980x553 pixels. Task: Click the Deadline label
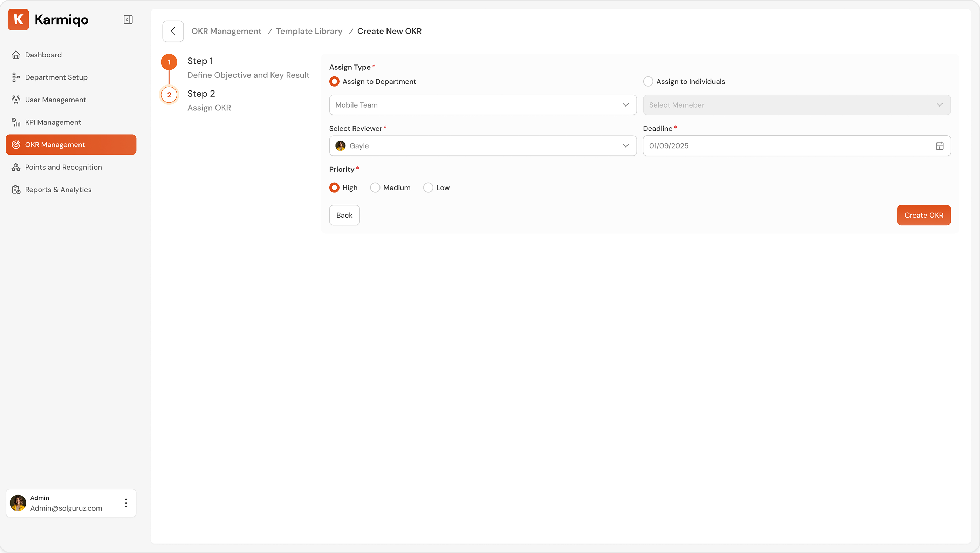(x=657, y=129)
